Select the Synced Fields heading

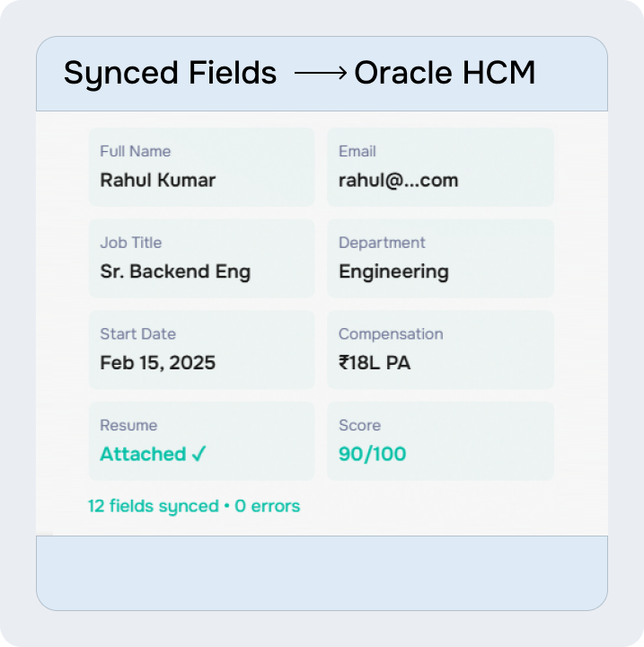[x=170, y=74]
